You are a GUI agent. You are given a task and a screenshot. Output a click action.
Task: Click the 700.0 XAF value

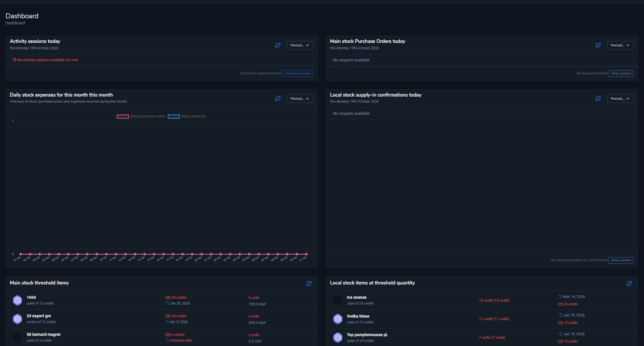[257, 304]
